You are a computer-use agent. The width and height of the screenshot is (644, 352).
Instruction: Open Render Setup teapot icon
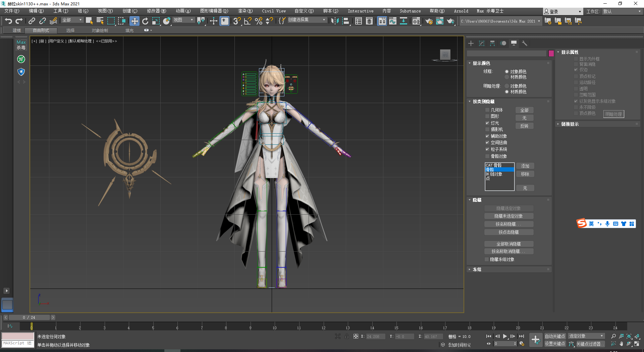(x=429, y=21)
